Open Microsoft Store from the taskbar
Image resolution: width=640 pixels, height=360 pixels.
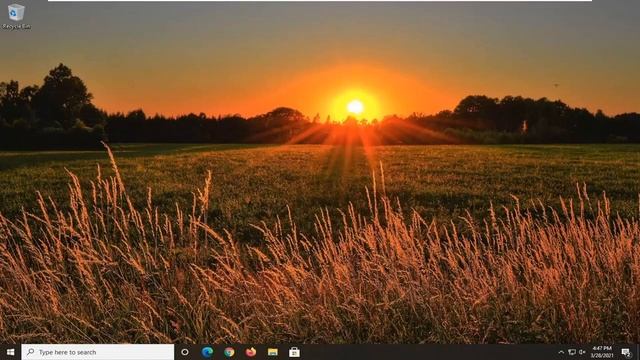pyautogui.click(x=294, y=352)
